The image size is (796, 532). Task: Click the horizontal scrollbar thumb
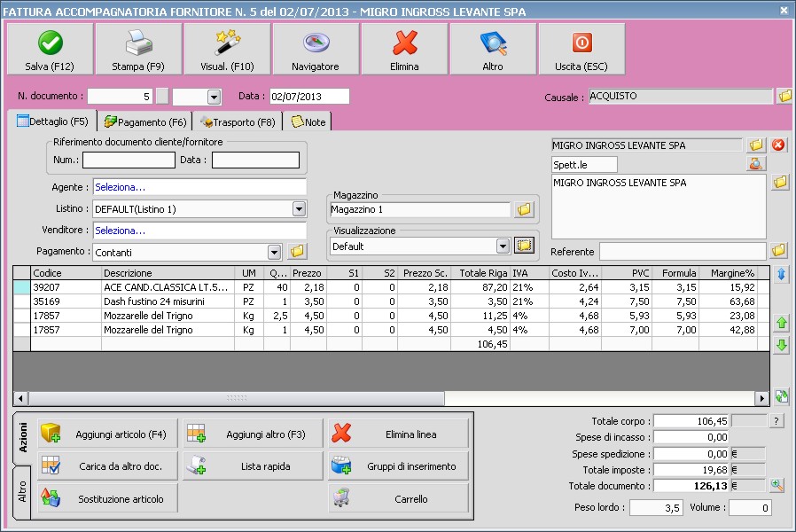pos(237,398)
